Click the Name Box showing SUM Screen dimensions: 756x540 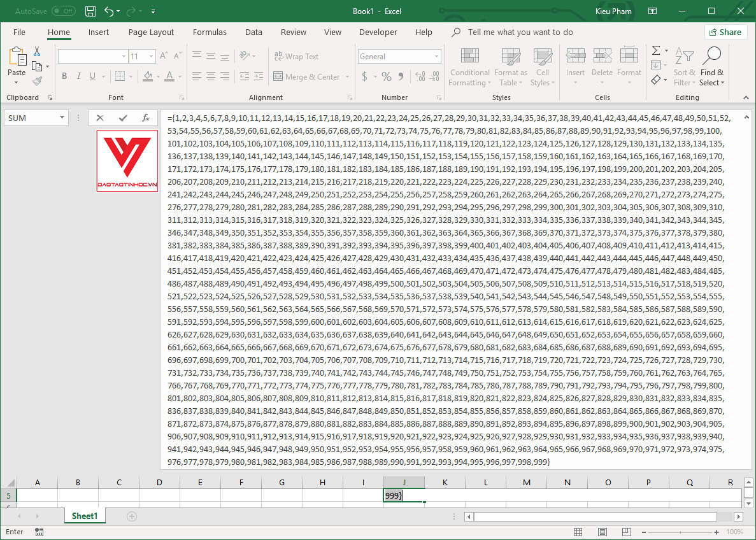36,118
